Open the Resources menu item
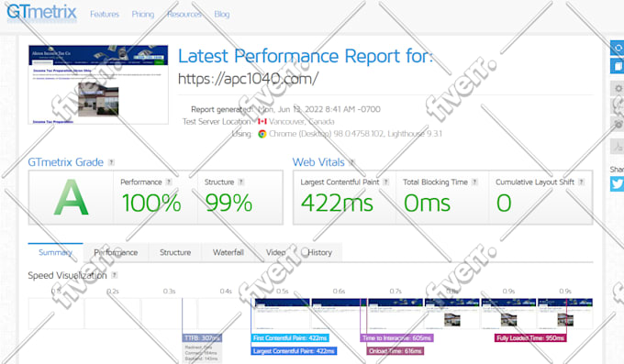The image size is (624, 364). click(184, 14)
